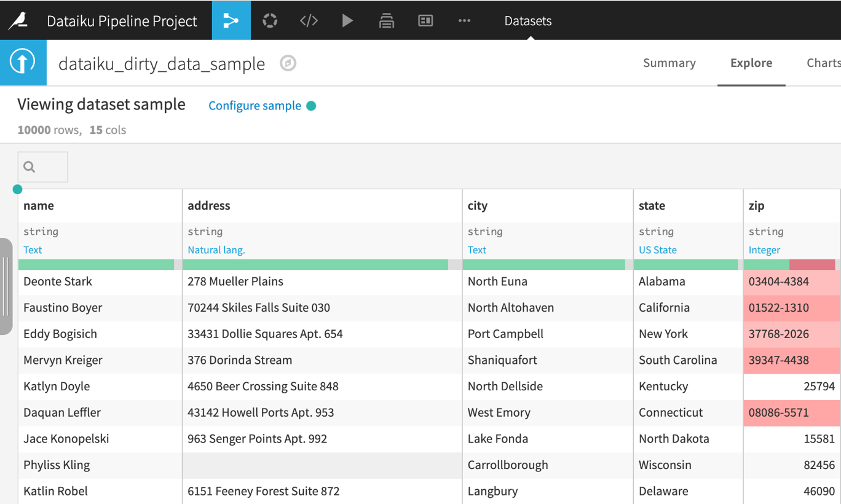Open the more options ellipsis menu

(x=464, y=20)
